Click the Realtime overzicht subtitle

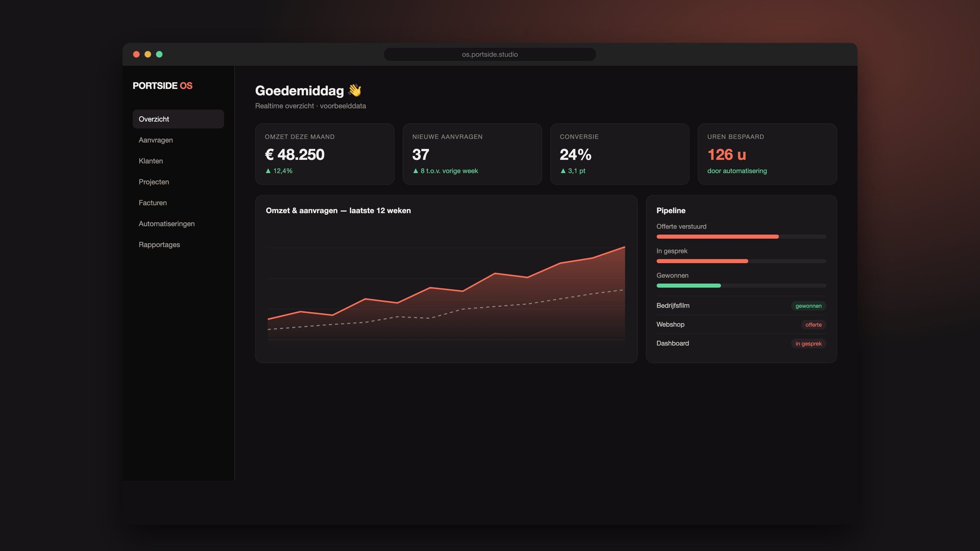(310, 106)
